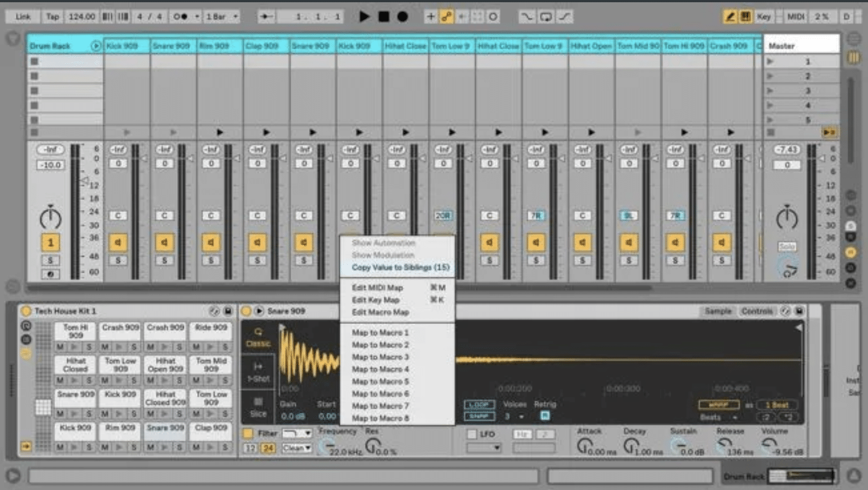Switch to the Controls tab
868x490 pixels.
[756, 311]
